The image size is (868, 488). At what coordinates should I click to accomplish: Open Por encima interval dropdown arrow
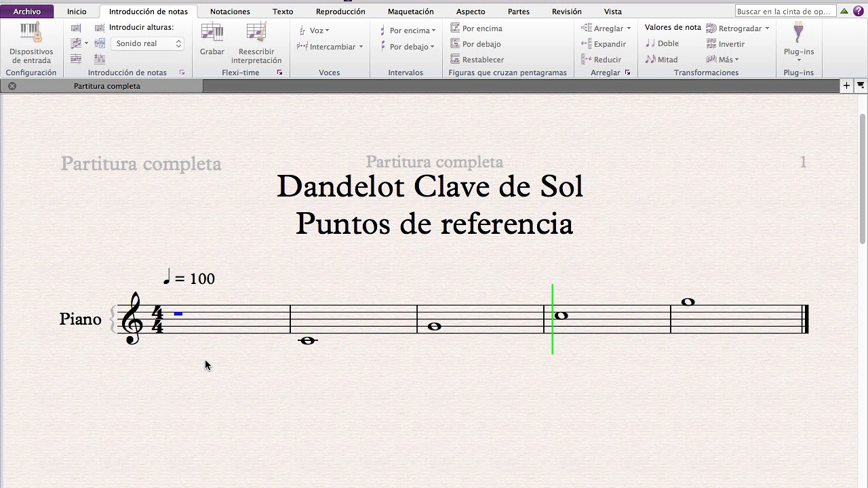433,30
